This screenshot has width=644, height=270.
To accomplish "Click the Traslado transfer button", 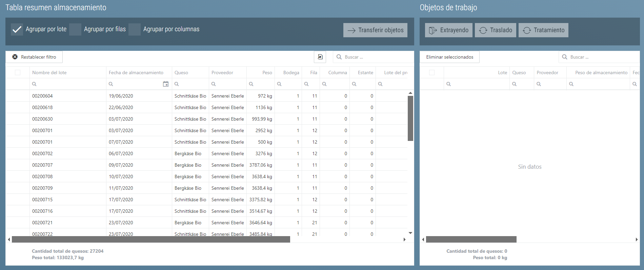I will [x=496, y=30].
